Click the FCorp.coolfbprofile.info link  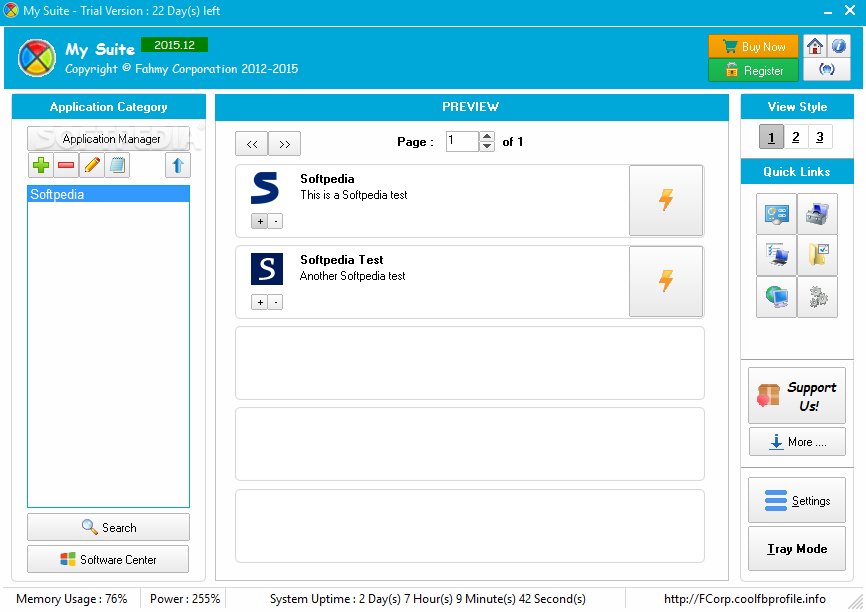tap(744, 599)
